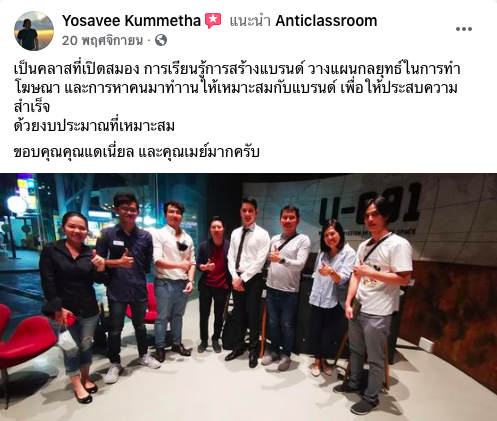This screenshot has width=497, height=421.
Task: Click the first line of the post text
Action: 237,69
